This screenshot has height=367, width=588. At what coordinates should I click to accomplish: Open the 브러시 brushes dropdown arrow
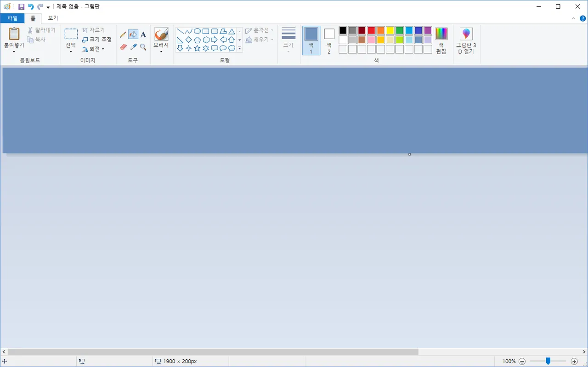161,51
